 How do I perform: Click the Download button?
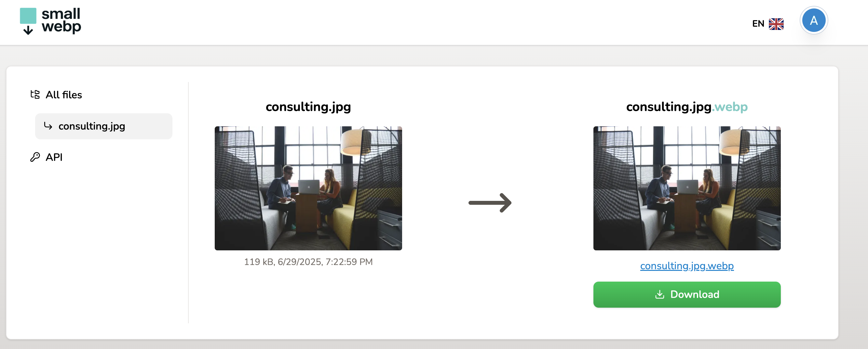pos(687,294)
